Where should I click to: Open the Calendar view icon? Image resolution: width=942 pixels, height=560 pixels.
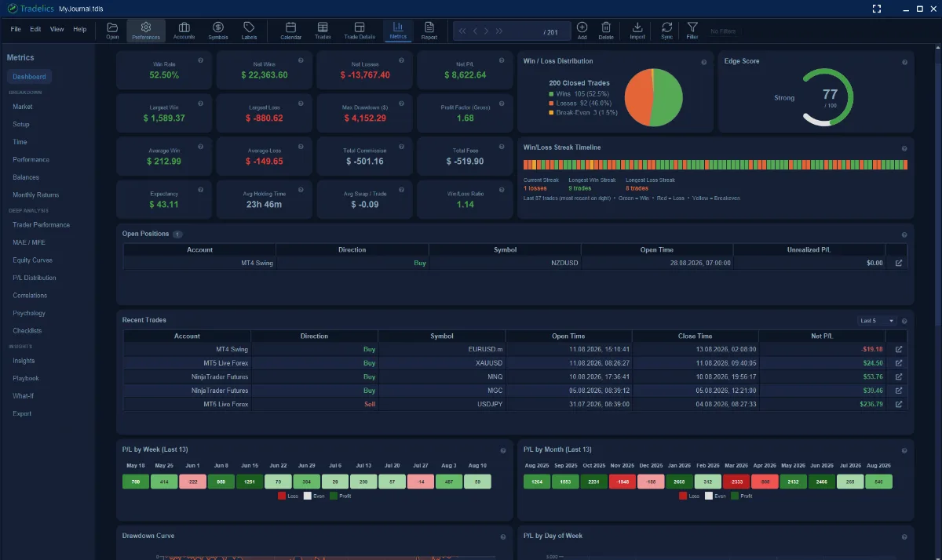tap(291, 31)
